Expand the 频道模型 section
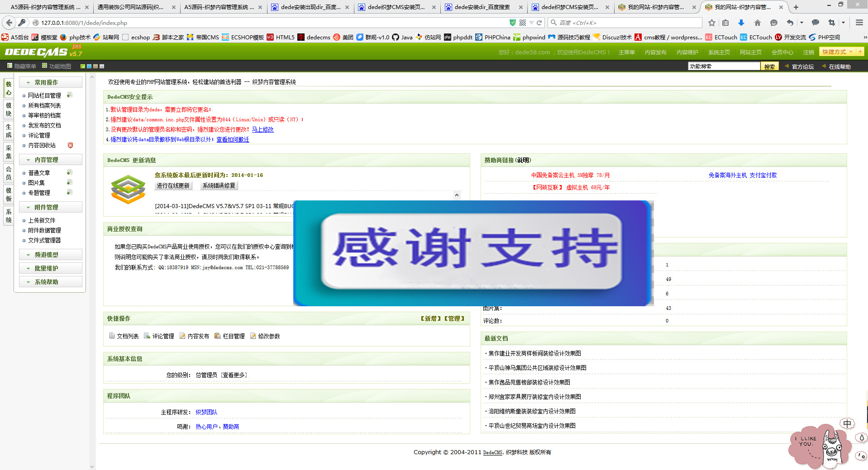The height and width of the screenshot is (470, 868). [x=51, y=255]
